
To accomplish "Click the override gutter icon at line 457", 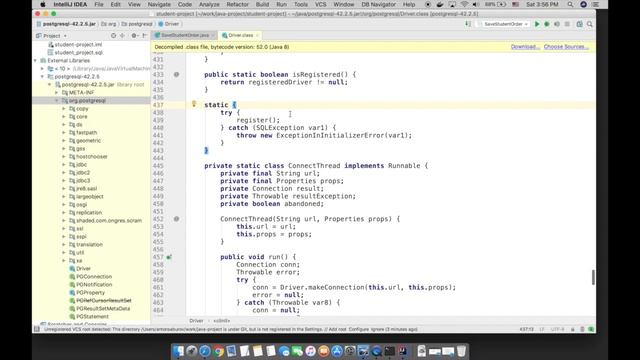I will pyautogui.click(x=169, y=257).
